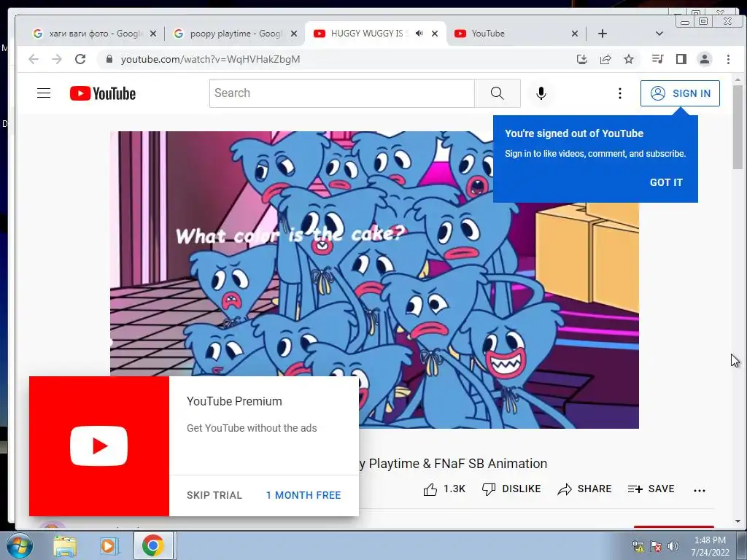Click the page vertical scrollbar thumb

738,127
